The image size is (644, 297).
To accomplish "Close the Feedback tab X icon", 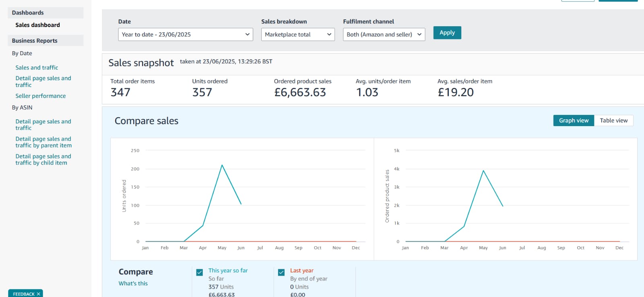I will 39,294.
